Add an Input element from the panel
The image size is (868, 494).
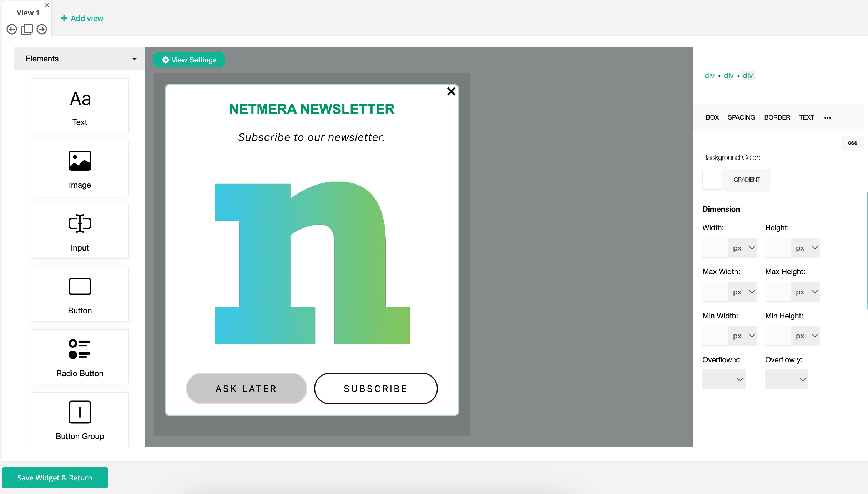(x=80, y=232)
